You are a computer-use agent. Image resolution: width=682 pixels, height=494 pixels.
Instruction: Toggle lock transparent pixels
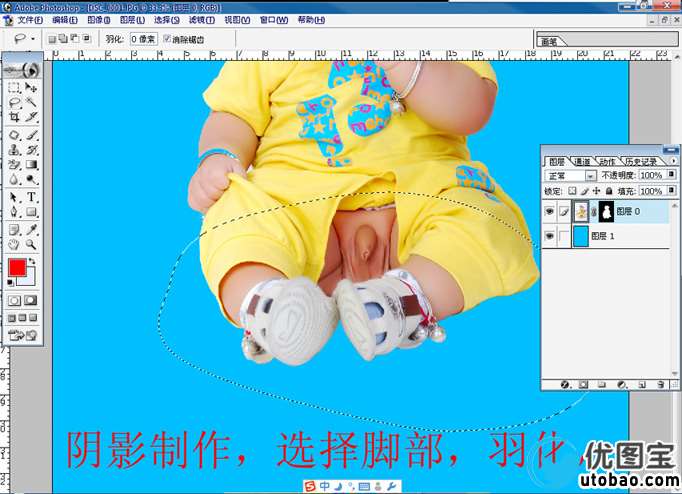(572, 191)
